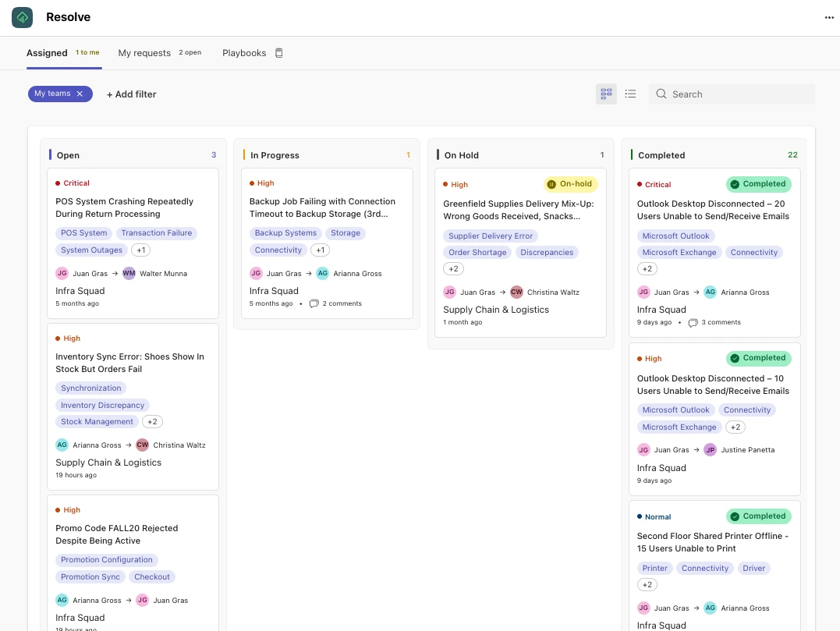The height and width of the screenshot is (631, 840).
Task: Click Arianna Gross avatar on Outlook 20 Users card
Action: pyautogui.click(x=710, y=292)
